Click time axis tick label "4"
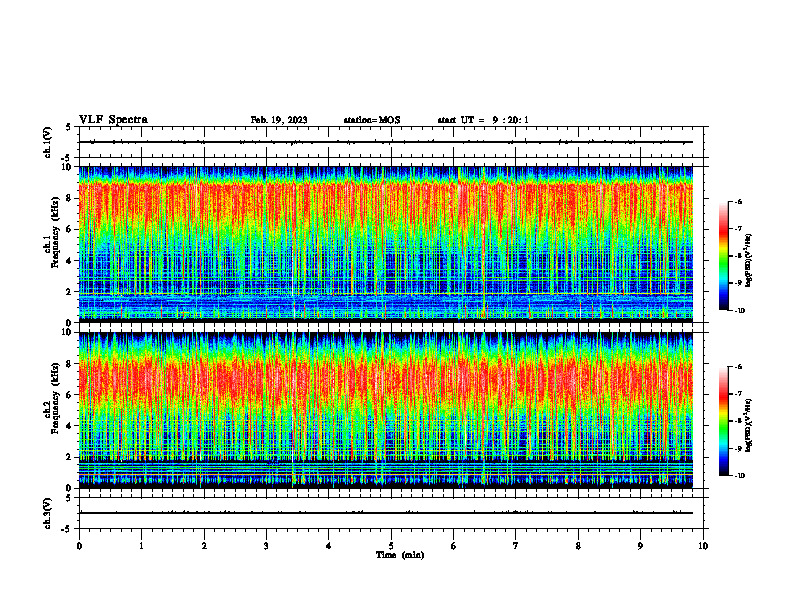Viewport: 792px width, 612px height. click(x=329, y=546)
